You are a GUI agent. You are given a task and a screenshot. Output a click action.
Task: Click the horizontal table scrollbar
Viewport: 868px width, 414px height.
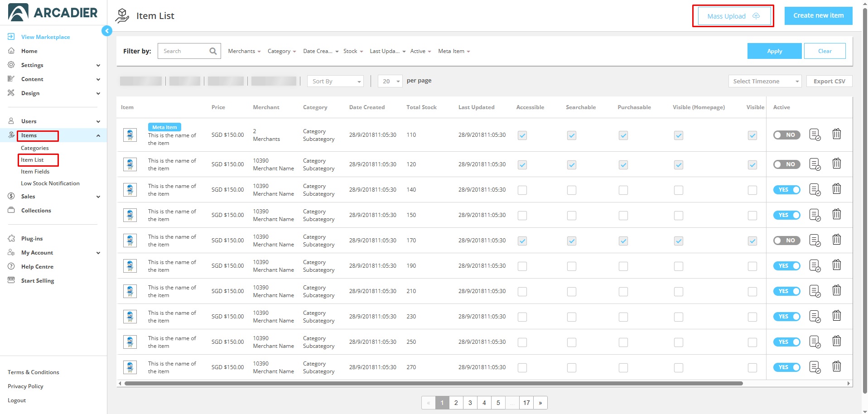tap(434, 384)
